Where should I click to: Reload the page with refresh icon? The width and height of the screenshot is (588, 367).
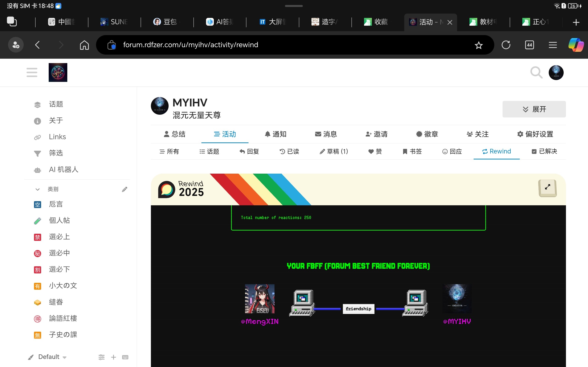(x=506, y=45)
